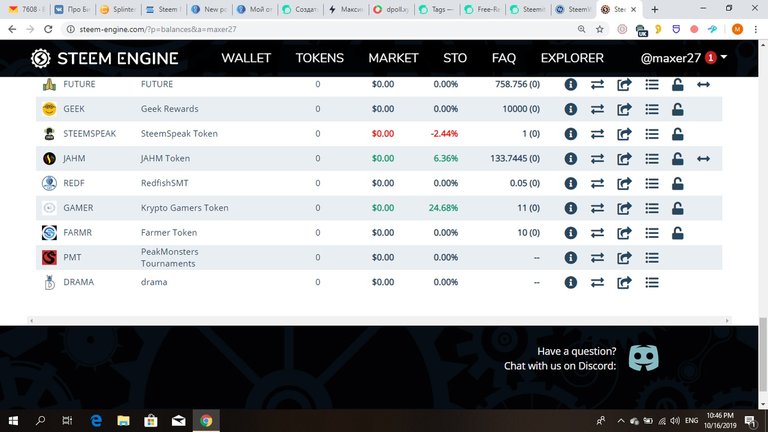The width and height of the screenshot is (768, 432).
Task: Open the EXPLORER menu item
Action: pos(572,58)
